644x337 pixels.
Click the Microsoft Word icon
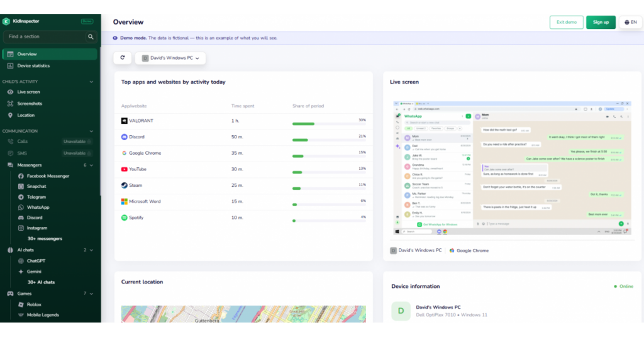[124, 202]
